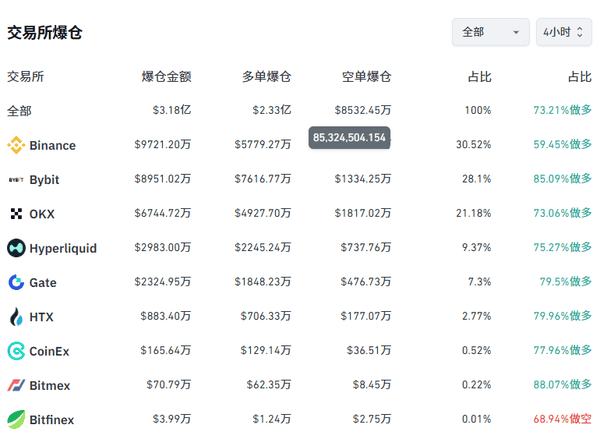Screen dimensions: 600x439
Task: Open the Binance exchange name link
Action: click(52, 145)
